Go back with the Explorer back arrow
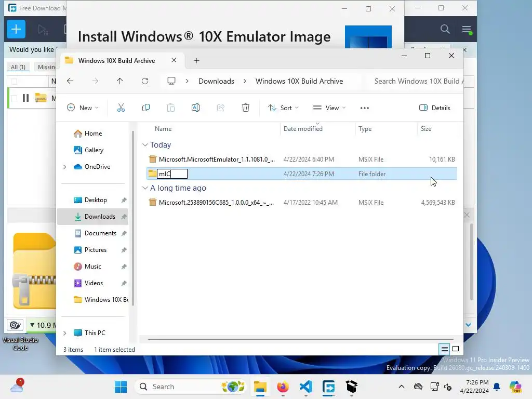Screen dimensions: 532x399 [70, 81]
